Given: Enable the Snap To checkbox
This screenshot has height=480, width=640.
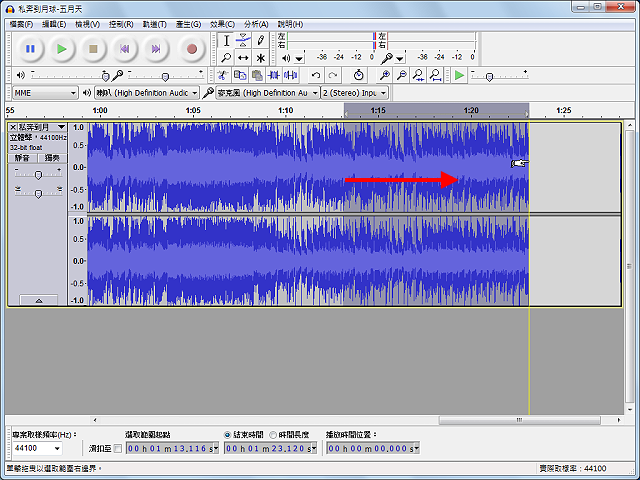Looking at the screenshot, I should tap(118, 449).
